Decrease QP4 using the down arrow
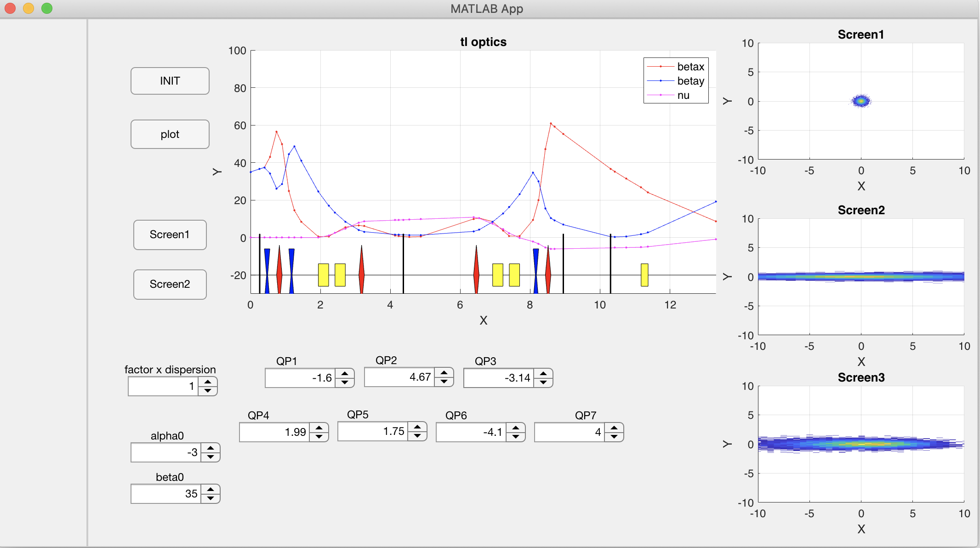The image size is (980, 548). (319, 437)
